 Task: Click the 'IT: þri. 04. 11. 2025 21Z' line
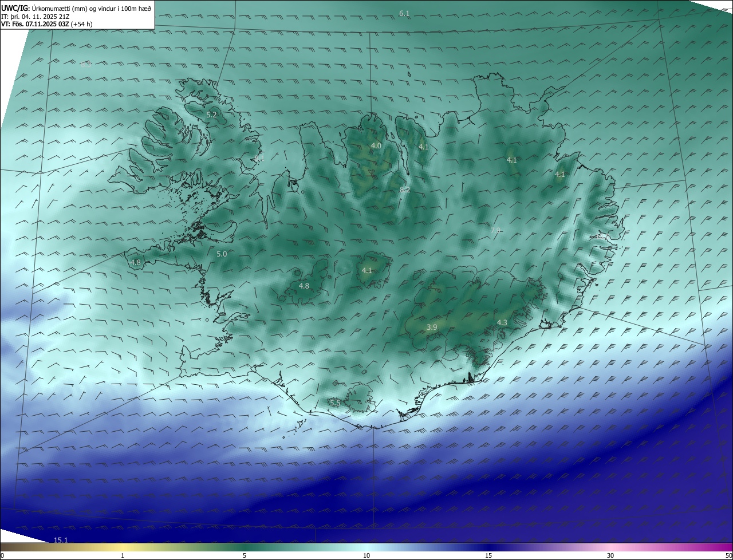click(36, 17)
